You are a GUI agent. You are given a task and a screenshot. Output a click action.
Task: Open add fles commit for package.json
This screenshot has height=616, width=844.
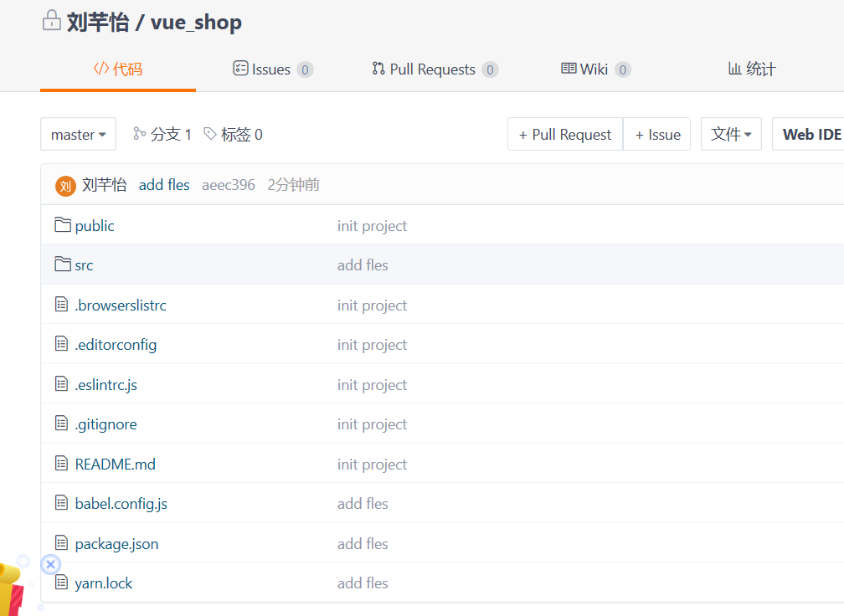363,544
